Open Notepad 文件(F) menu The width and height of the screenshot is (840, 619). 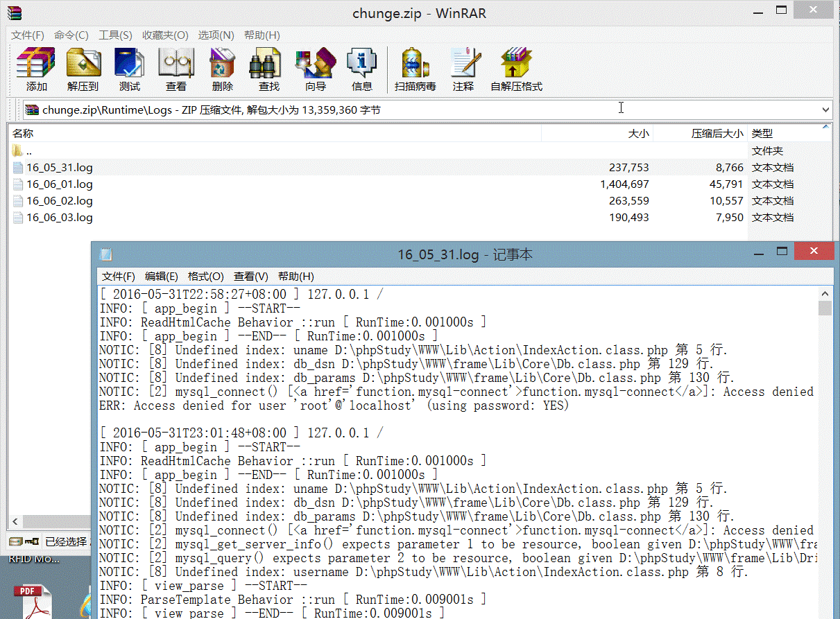click(119, 276)
